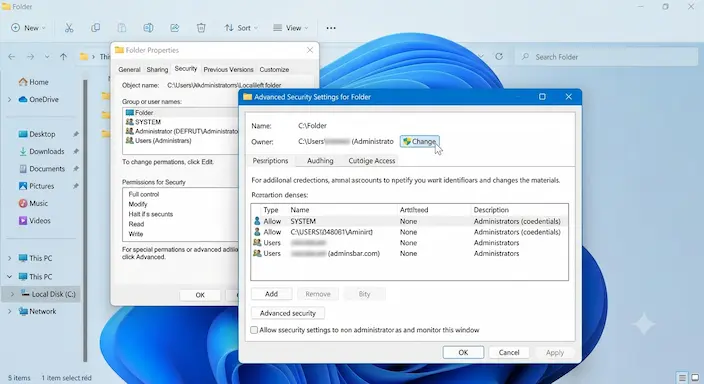Screen dimensions: 704x384
Task: Open the Sort dropdown
Action: [x=241, y=28]
